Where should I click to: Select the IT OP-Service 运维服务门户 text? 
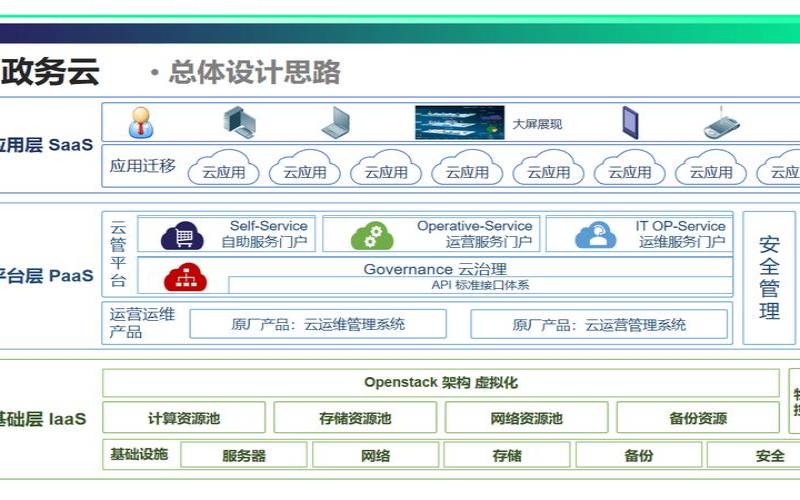coord(681,234)
